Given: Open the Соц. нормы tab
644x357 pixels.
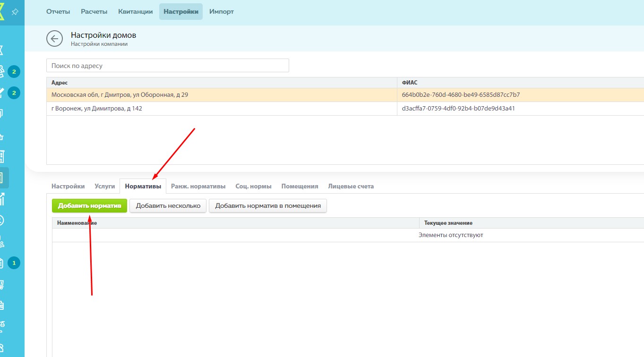Looking at the screenshot, I should point(253,186).
